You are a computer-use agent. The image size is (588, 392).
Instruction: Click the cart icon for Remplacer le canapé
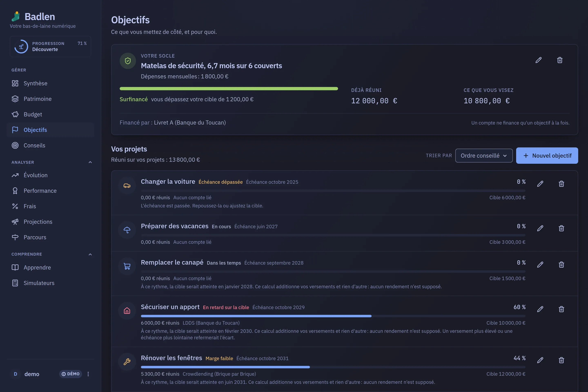click(127, 266)
